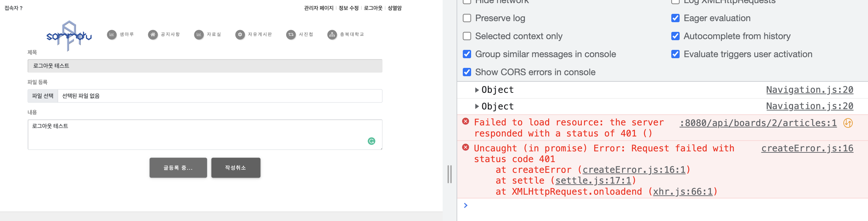Screen dimensions: 868x221
Task: Disable Group similar messages in console
Action: 467,54
